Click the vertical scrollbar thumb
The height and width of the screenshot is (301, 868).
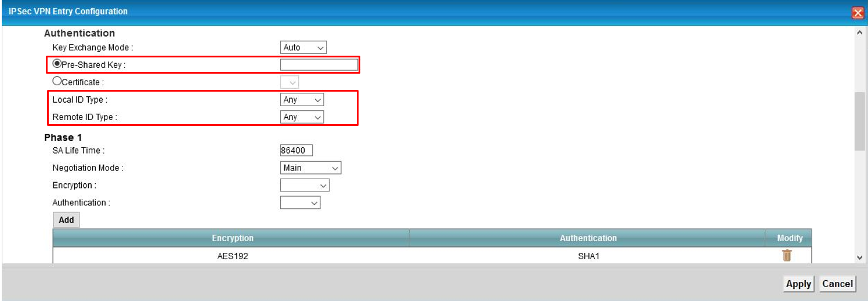pyautogui.click(x=860, y=120)
